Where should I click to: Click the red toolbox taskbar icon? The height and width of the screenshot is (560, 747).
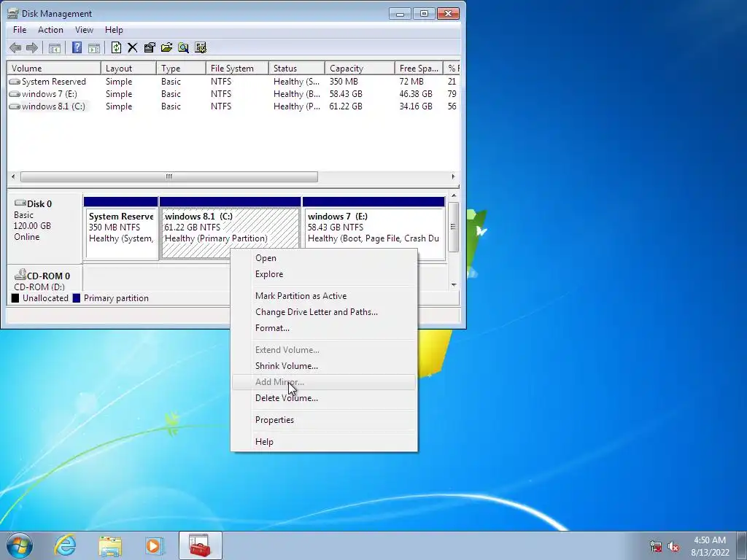pyautogui.click(x=200, y=545)
